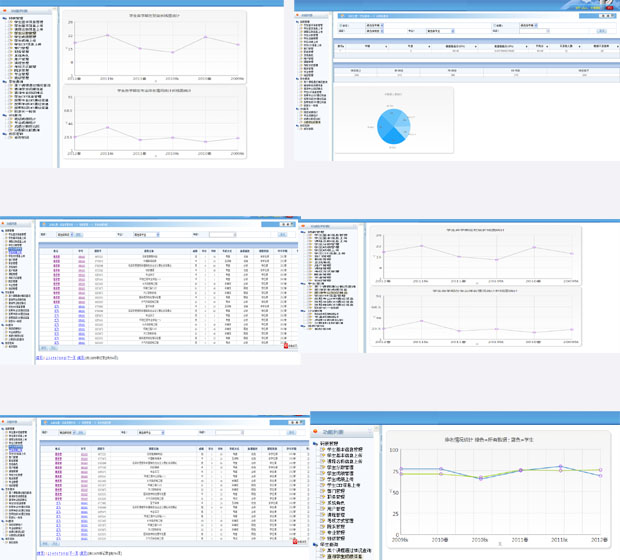
Task: Select 部门管理 in tree, blue-green chart window
Action: click(x=336, y=491)
